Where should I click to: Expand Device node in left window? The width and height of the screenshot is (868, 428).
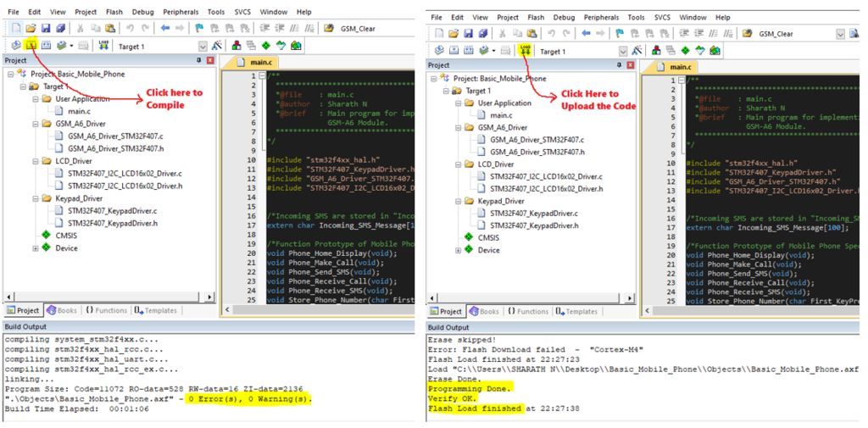pos(35,248)
